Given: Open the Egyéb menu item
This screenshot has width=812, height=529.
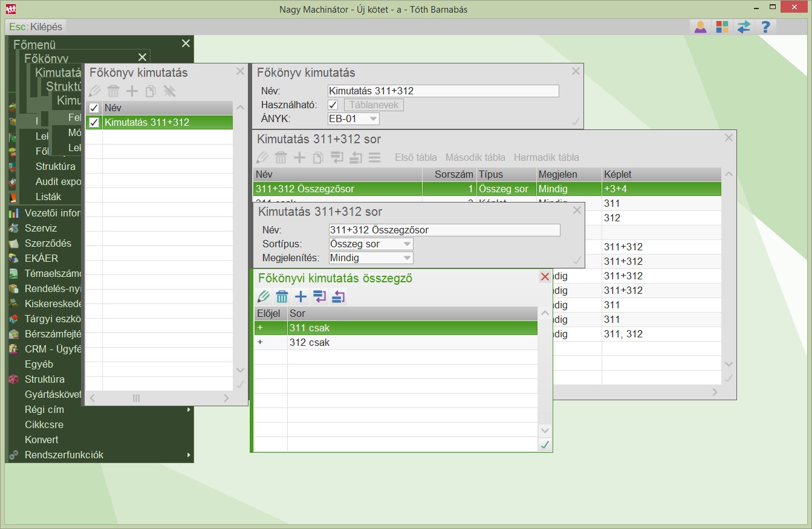Looking at the screenshot, I should click(39, 365).
